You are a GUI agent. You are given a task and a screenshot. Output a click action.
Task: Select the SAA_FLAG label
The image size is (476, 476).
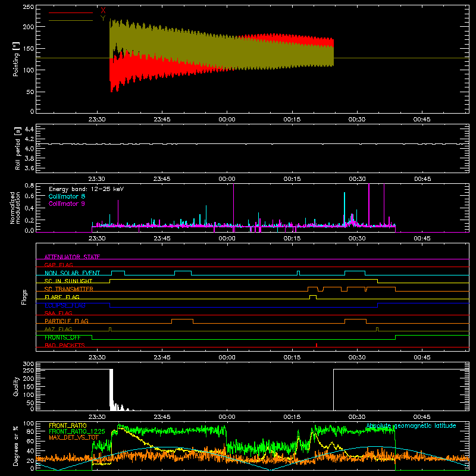tap(58, 313)
